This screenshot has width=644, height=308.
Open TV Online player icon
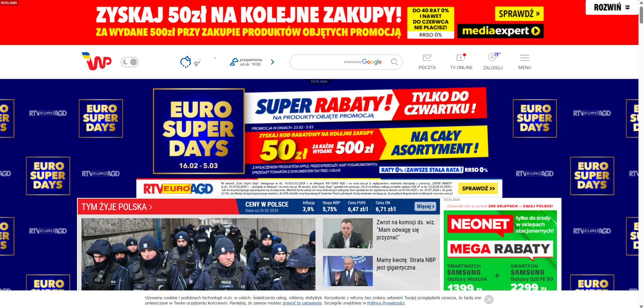tap(461, 57)
